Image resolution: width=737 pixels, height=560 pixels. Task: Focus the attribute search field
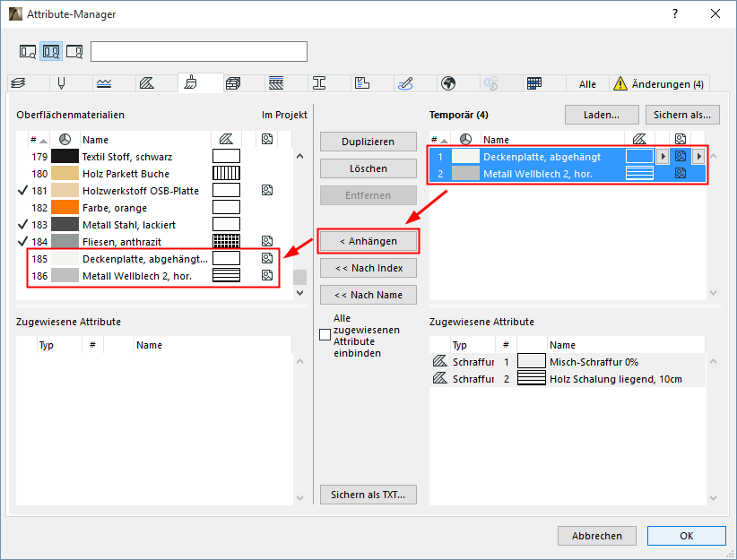[x=199, y=52]
